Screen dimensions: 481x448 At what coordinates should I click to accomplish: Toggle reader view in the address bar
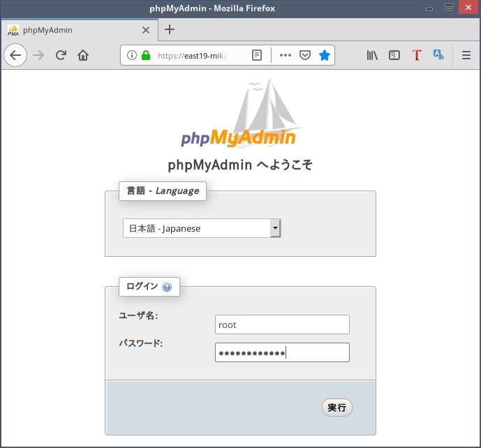pos(257,55)
